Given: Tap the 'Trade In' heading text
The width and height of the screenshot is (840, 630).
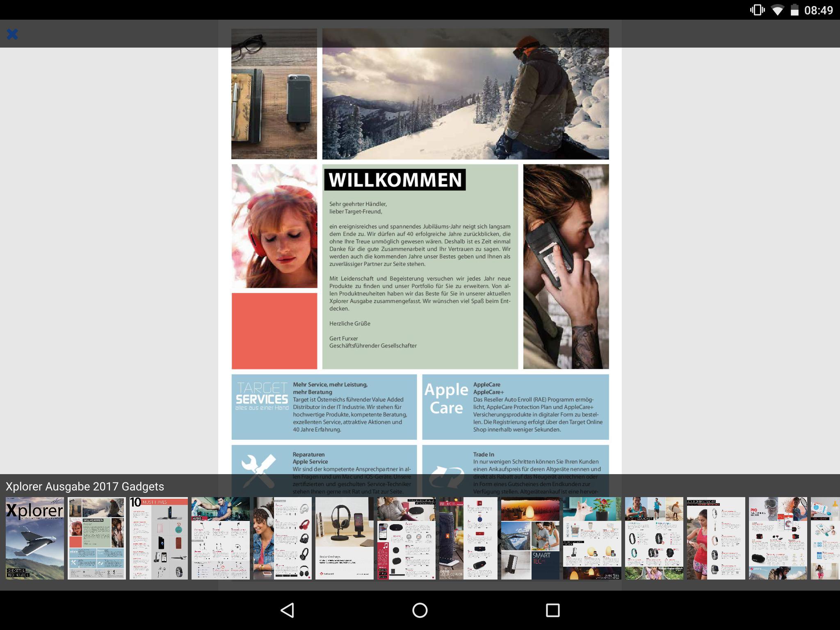Looking at the screenshot, I should [484, 454].
